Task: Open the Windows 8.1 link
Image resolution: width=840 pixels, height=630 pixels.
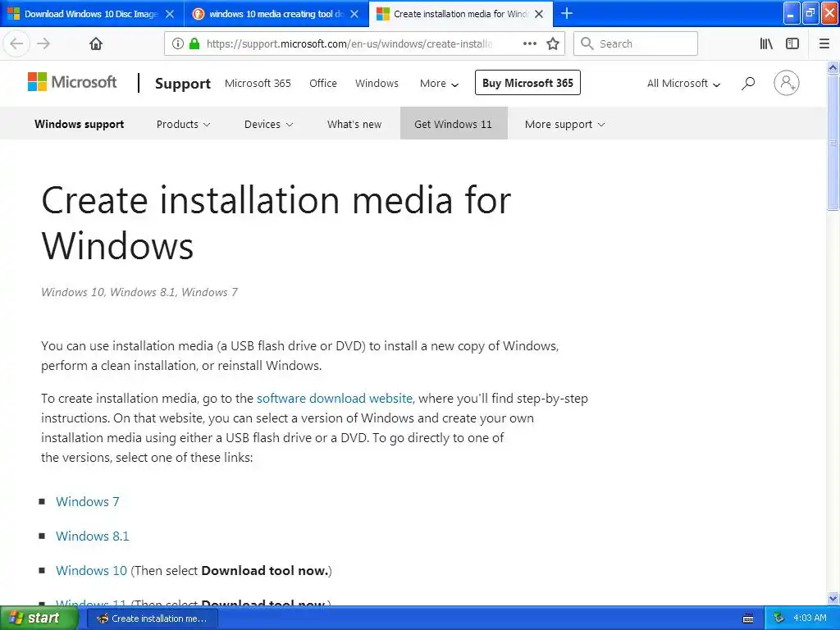Action: click(x=92, y=536)
